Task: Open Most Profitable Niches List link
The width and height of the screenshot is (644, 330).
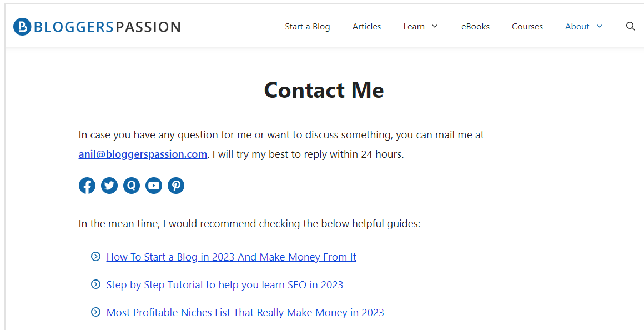Action: click(245, 313)
